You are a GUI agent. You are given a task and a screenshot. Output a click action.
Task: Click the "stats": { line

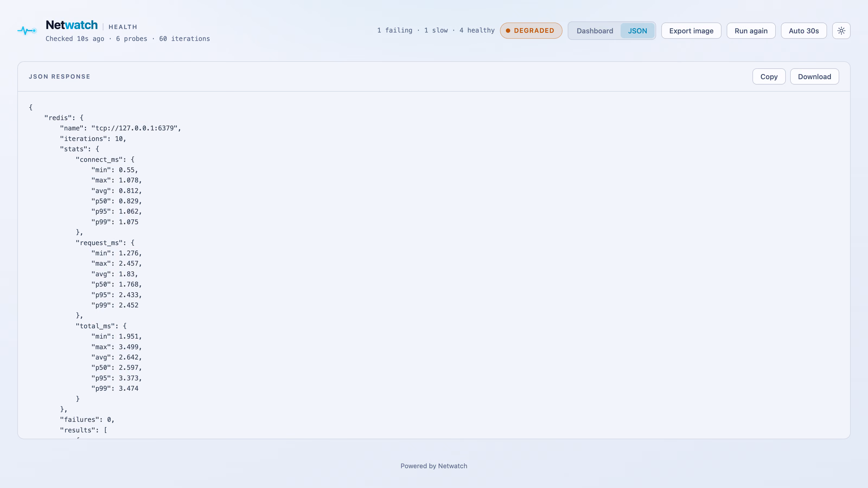click(x=79, y=149)
